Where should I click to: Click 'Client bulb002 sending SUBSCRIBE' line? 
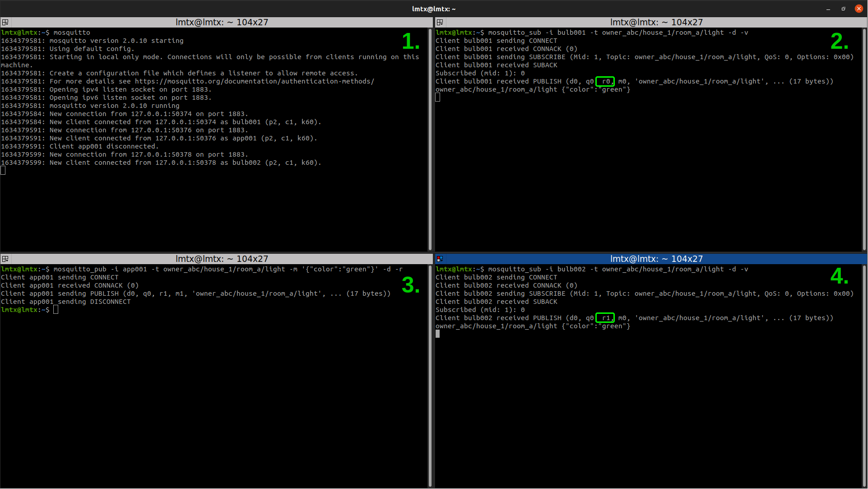[x=645, y=293]
